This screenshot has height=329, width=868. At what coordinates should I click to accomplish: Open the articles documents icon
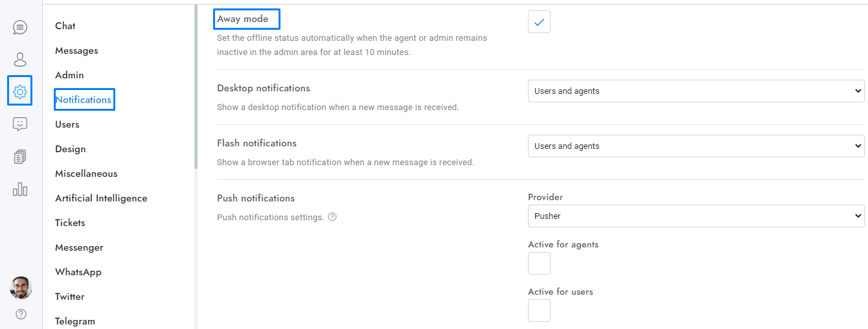click(20, 157)
